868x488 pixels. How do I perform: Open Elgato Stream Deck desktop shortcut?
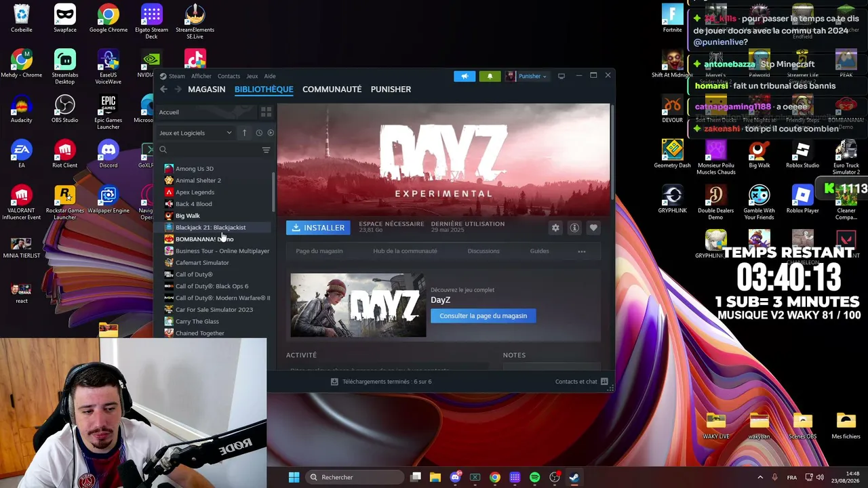pyautogui.click(x=151, y=21)
